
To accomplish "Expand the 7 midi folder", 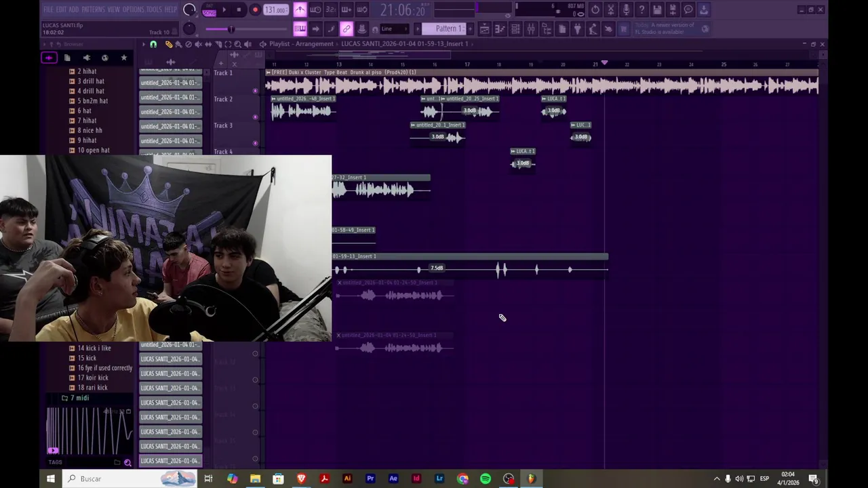I will coord(79,398).
